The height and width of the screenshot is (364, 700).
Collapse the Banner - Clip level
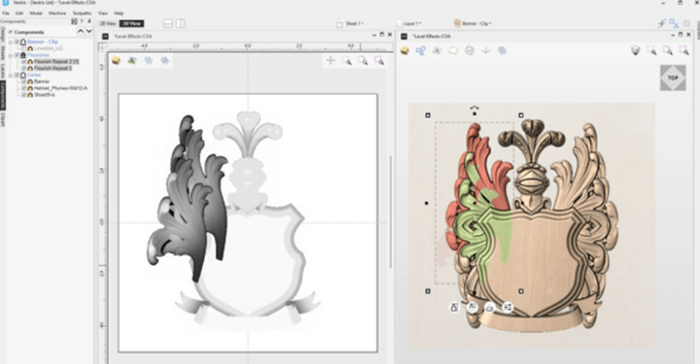(x=11, y=42)
